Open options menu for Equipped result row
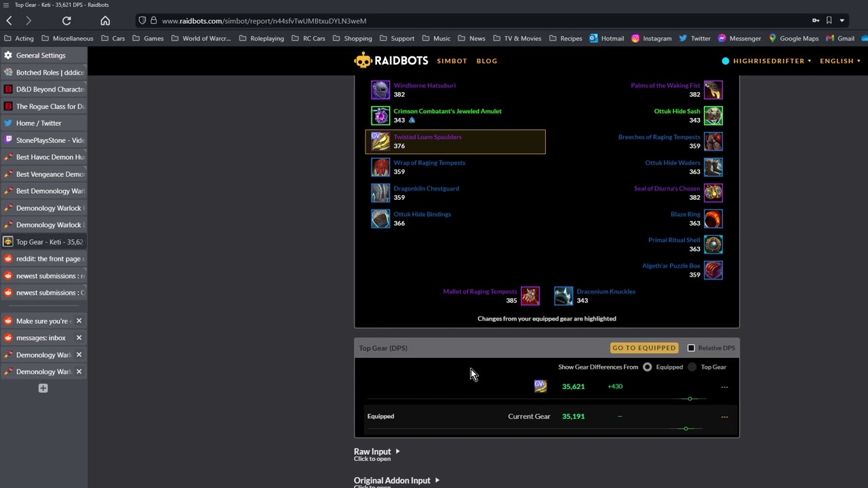Viewport: 868px width, 488px height. coord(724,417)
